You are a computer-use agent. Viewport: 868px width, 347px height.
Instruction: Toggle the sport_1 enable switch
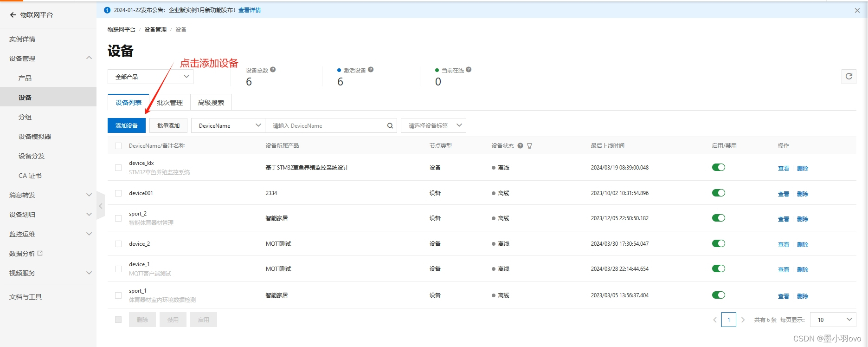719,295
